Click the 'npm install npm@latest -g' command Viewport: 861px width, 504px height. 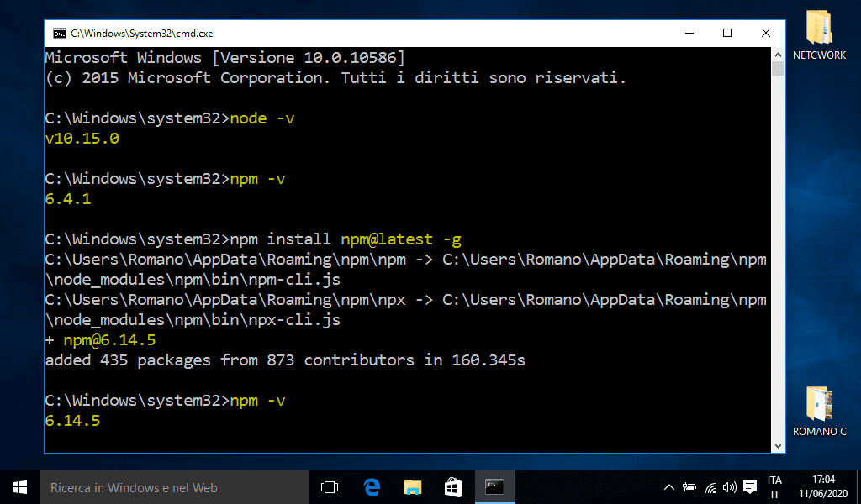(346, 239)
